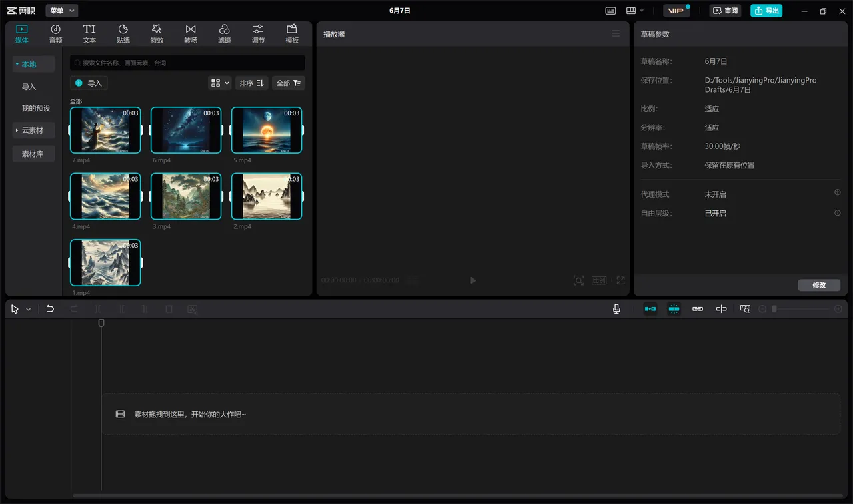
Task: Toggle preview axis
Action: 721,309
